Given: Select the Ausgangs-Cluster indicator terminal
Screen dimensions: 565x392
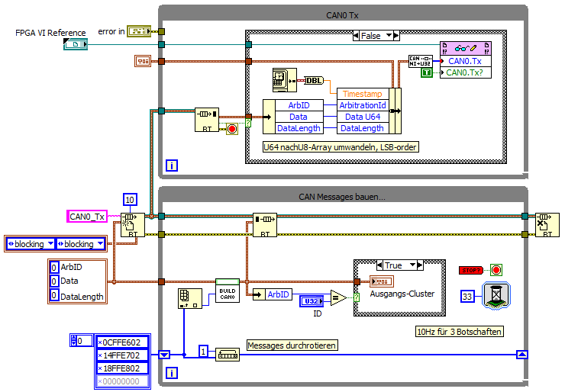Looking at the screenshot, I should coord(382,281).
